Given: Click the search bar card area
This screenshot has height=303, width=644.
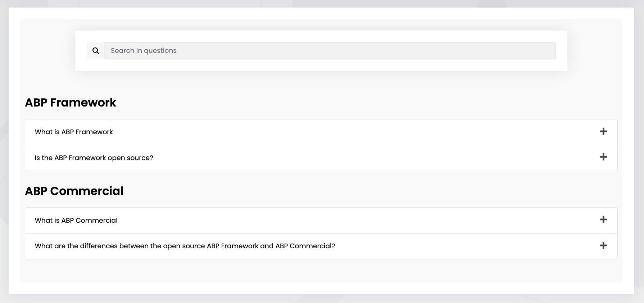Looking at the screenshot, I should coord(321,51).
